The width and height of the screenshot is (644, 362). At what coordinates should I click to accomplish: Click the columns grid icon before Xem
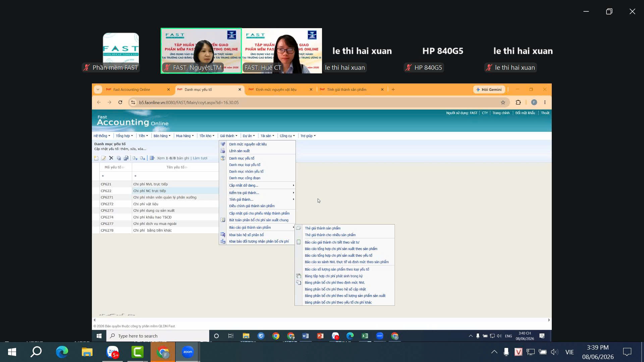tap(152, 158)
